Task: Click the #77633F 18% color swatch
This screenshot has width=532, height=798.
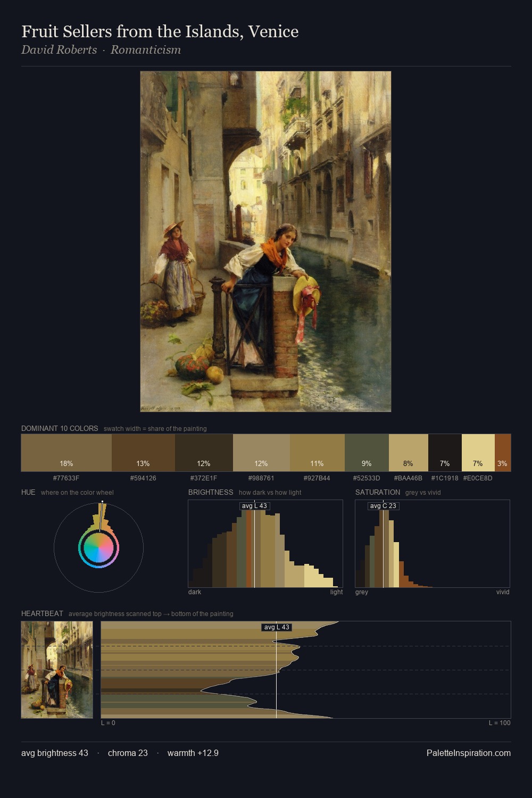Action: pyautogui.click(x=66, y=453)
